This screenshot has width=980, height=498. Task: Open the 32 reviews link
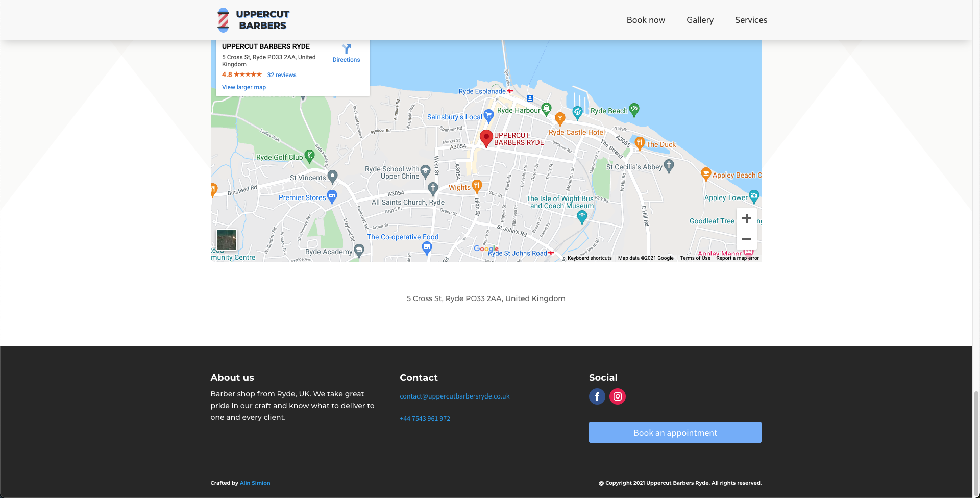tap(282, 75)
